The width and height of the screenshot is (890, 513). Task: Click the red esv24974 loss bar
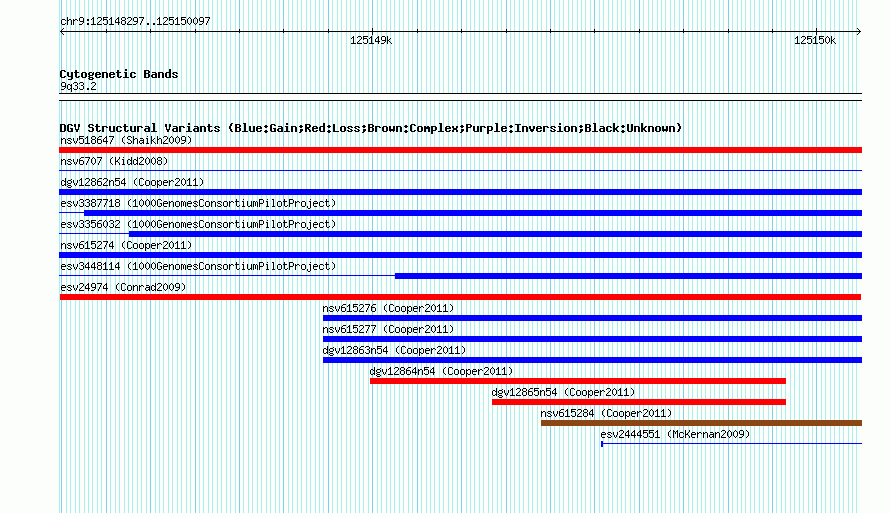coord(460,297)
